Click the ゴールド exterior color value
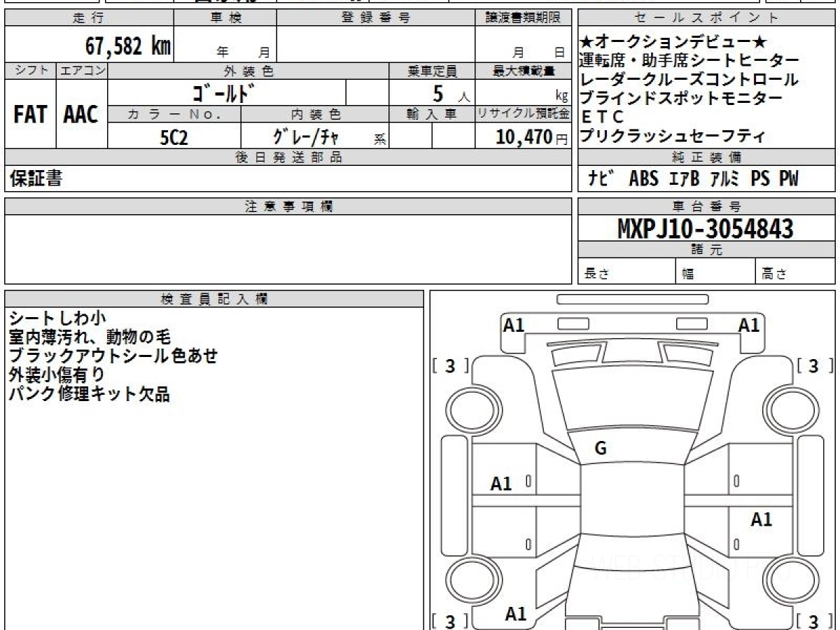This screenshot has height=630, width=840. pyautogui.click(x=223, y=93)
